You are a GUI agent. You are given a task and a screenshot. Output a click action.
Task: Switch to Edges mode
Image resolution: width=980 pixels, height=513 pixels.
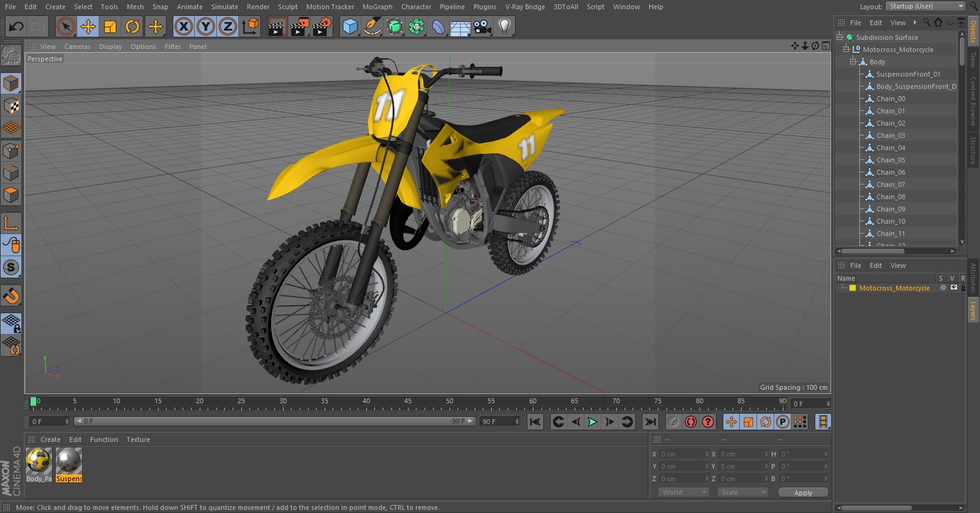pyautogui.click(x=11, y=173)
